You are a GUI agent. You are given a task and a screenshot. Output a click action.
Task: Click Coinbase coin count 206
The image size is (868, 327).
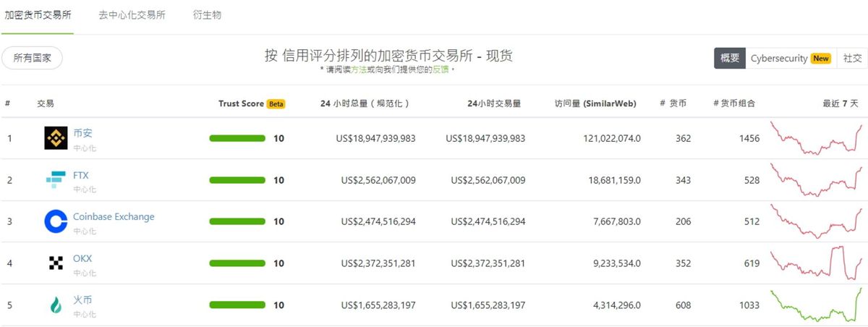[x=684, y=221]
